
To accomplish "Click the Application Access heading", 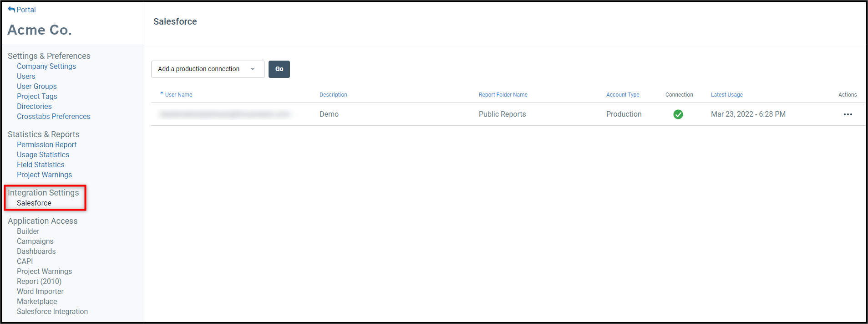I will click(x=43, y=221).
